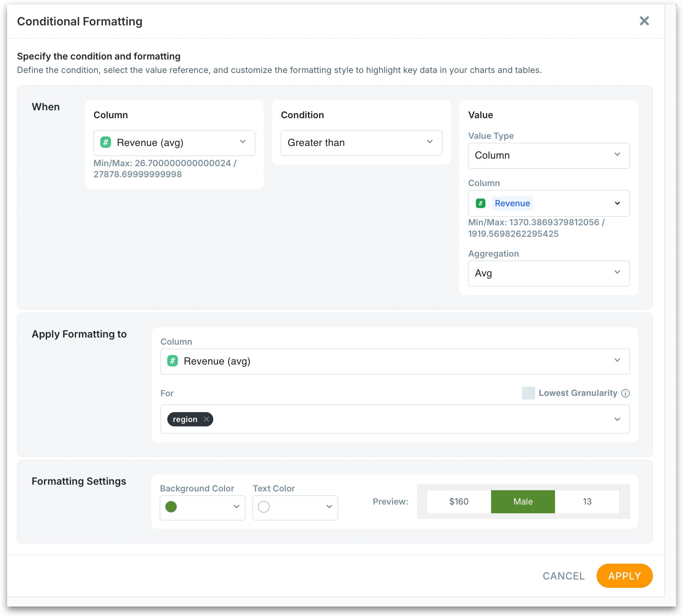Click the Apply button
This screenshot has width=683, height=616.
point(624,576)
